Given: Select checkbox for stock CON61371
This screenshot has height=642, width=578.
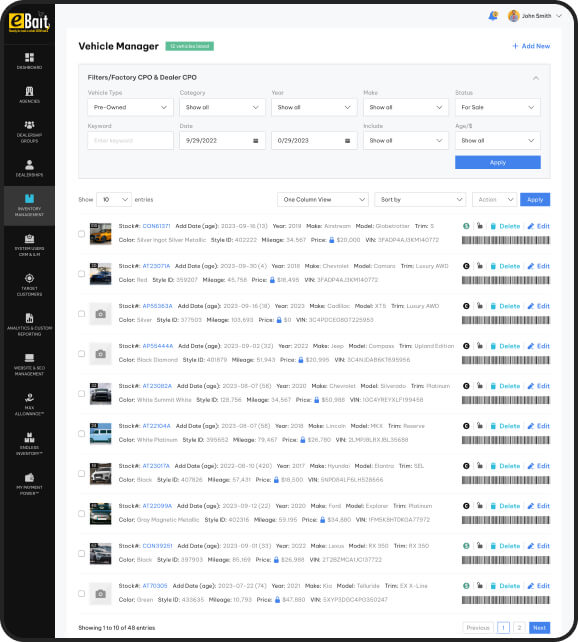Looking at the screenshot, I should (x=81, y=234).
